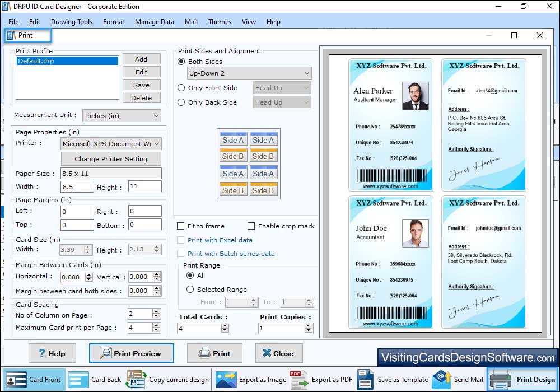The height and width of the screenshot is (392, 560).
Task: Open the Themes menu
Action: (220, 22)
